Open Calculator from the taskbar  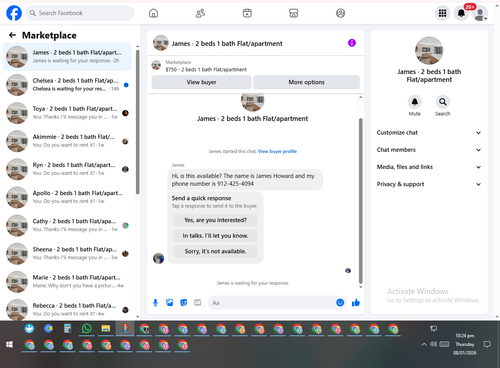point(67,329)
